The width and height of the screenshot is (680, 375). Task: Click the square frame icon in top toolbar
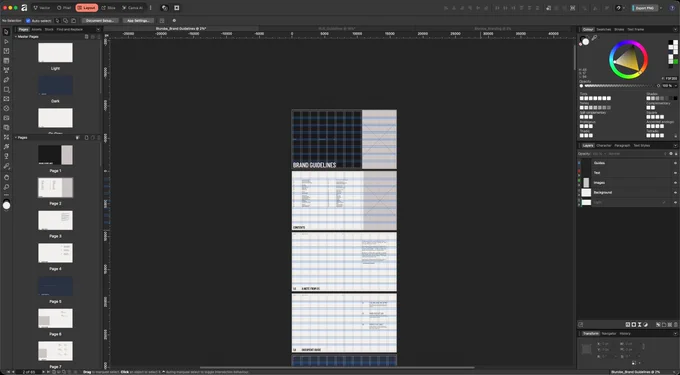click(177, 8)
